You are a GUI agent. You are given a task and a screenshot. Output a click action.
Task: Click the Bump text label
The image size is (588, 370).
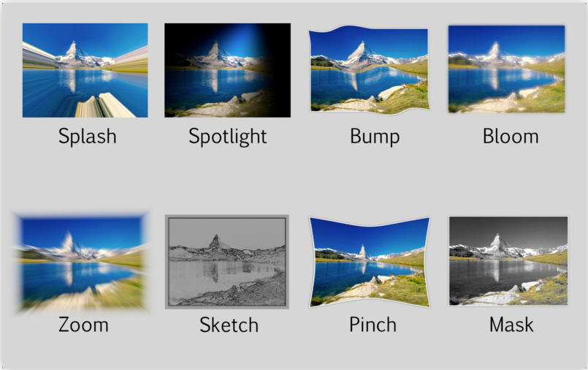[x=375, y=137]
